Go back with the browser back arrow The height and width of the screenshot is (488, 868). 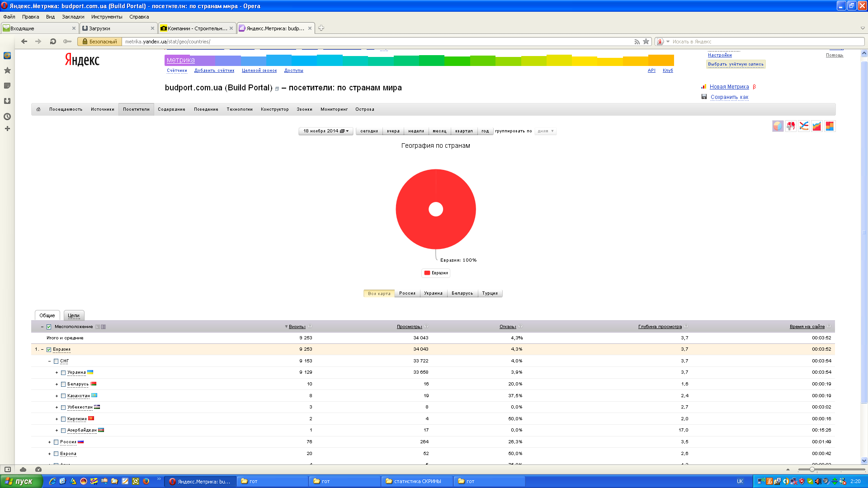point(24,42)
